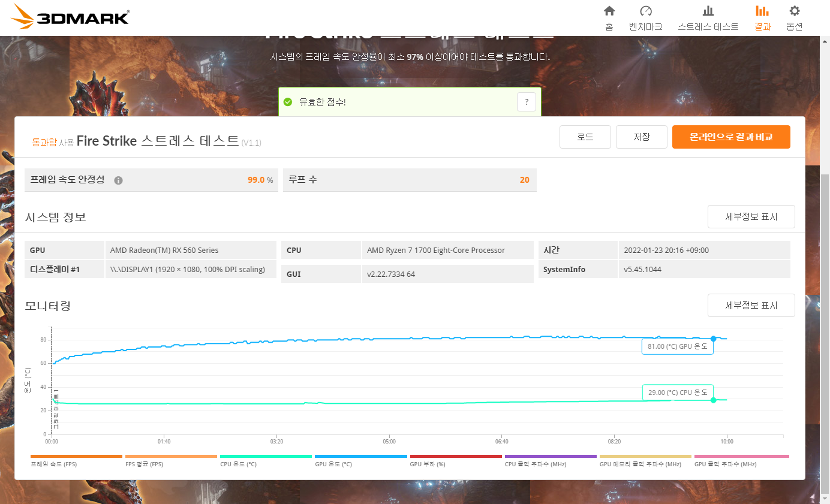
Task: Toggle Frame rate (FPS) legend series
Action: point(76,461)
